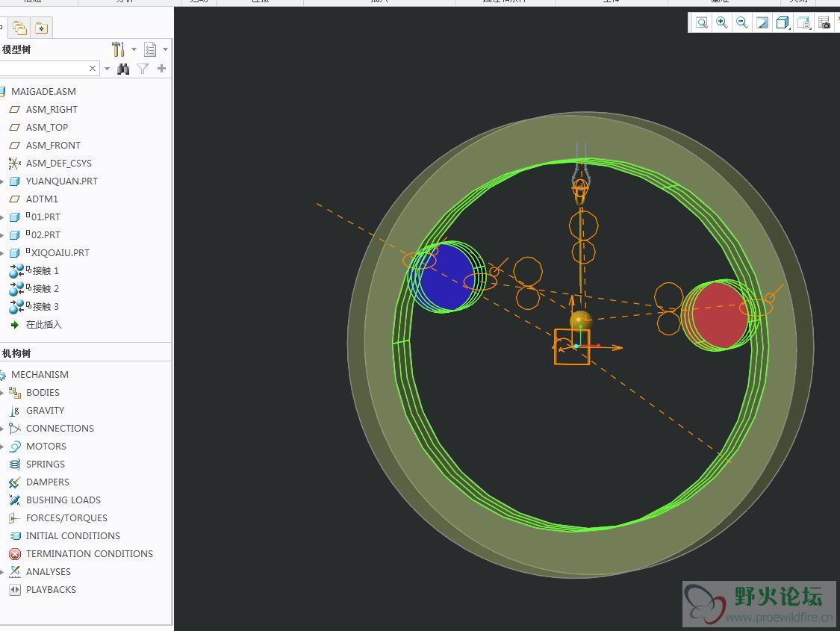
Task: Click the red TERMINATION CONDITIONS icon
Action: (15, 554)
